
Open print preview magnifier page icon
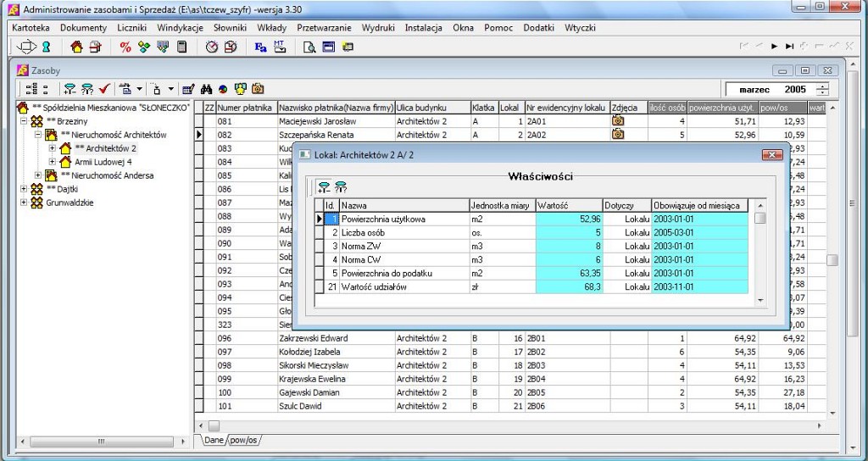pos(309,47)
